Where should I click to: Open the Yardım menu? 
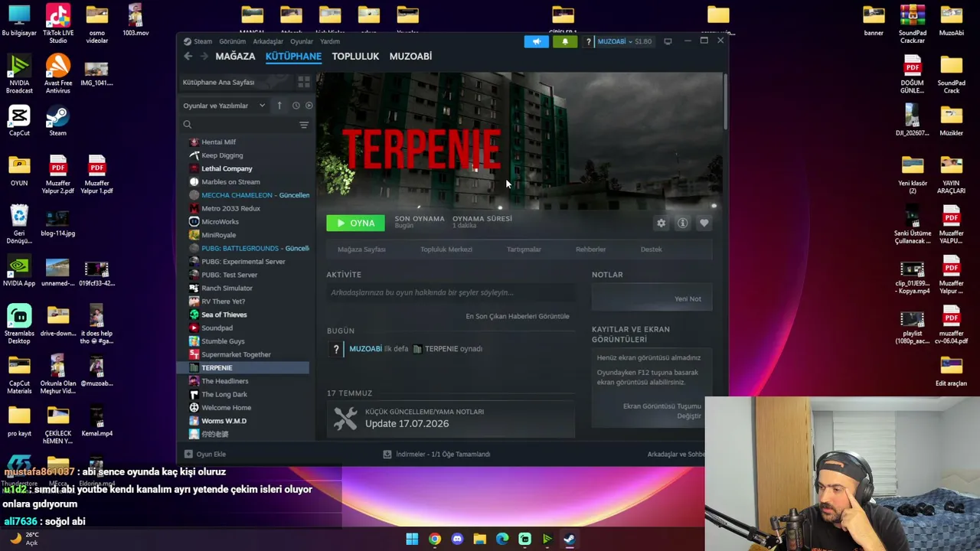coord(330,41)
